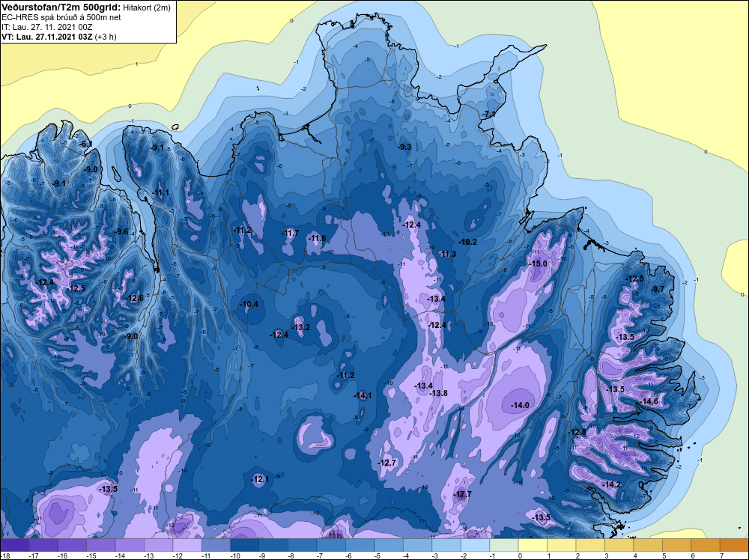Click the -7.1 temperature label
749x560 pixels.
click(x=488, y=114)
